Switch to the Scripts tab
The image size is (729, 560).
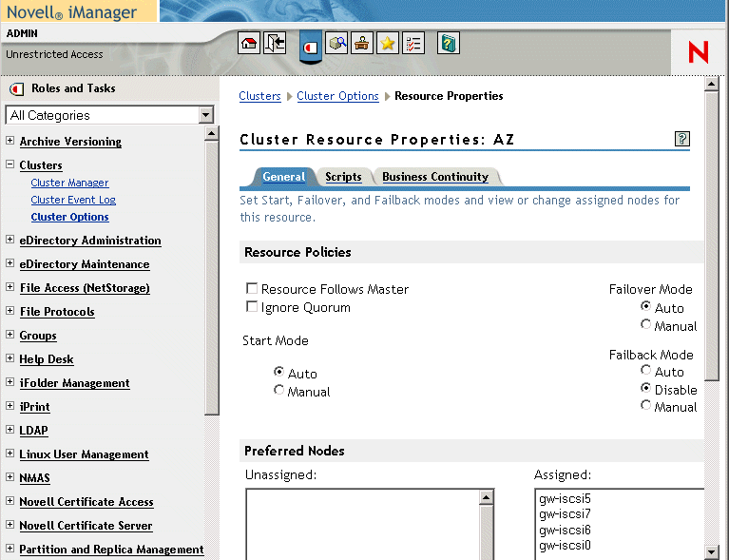coord(343,177)
